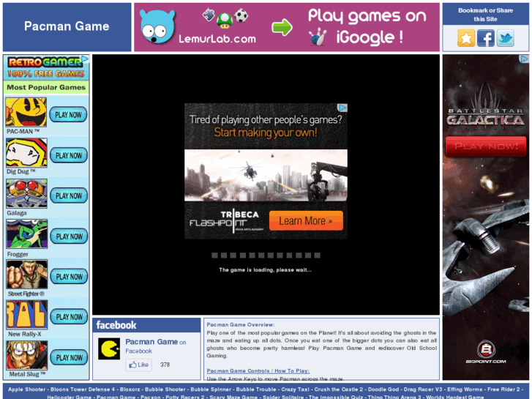Viewport: 532px width, 399px height.
Task: Click the Battlestar Galactica title graphic
Action: point(485,119)
